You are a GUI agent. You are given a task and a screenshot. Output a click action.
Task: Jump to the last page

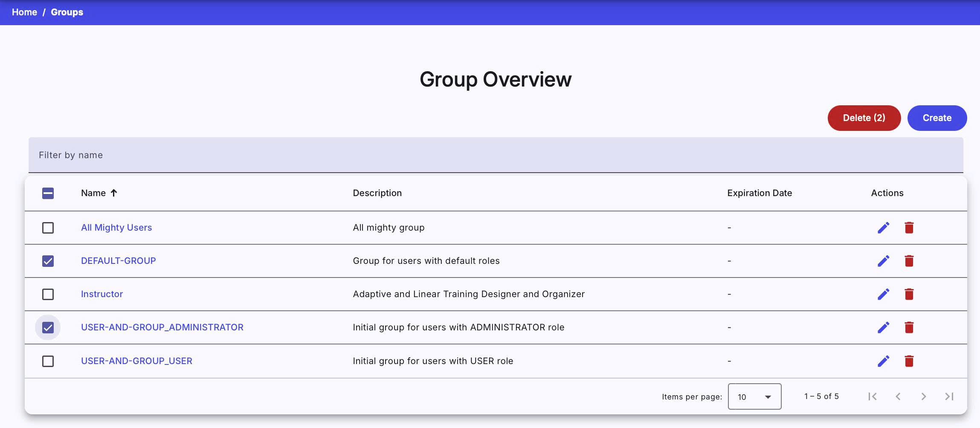(x=949, y=396)
